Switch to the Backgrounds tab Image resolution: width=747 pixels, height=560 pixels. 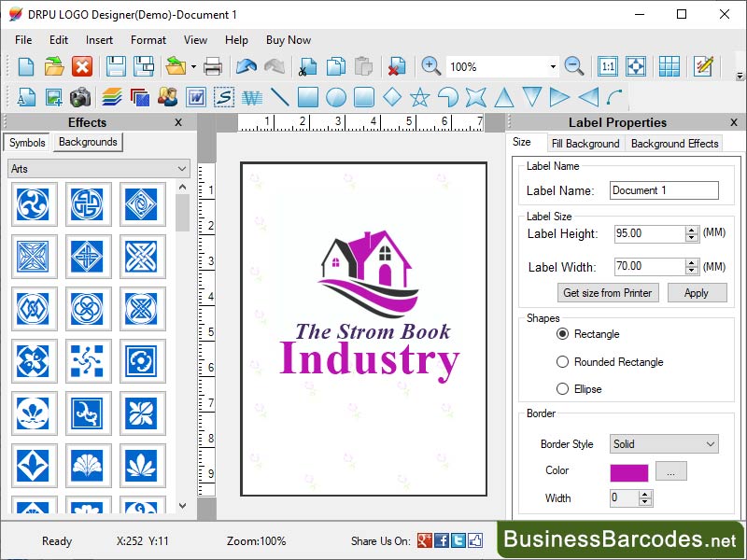87,142
